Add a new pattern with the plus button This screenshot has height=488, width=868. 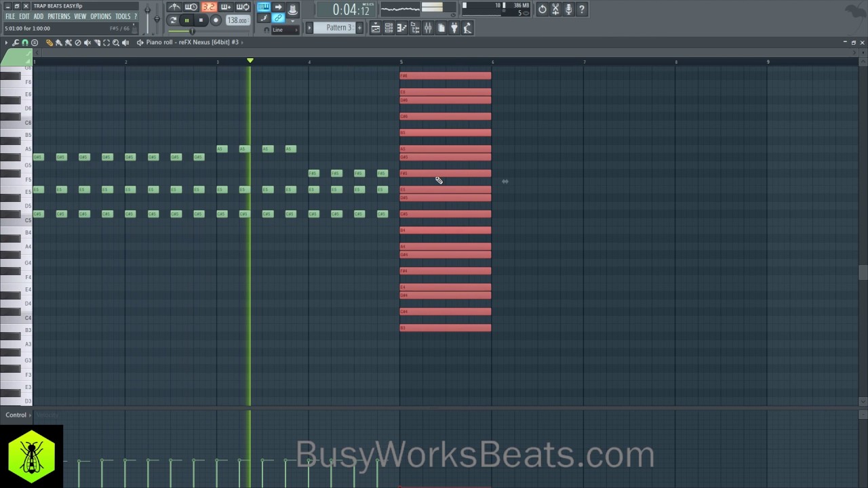tap(359, 28)
